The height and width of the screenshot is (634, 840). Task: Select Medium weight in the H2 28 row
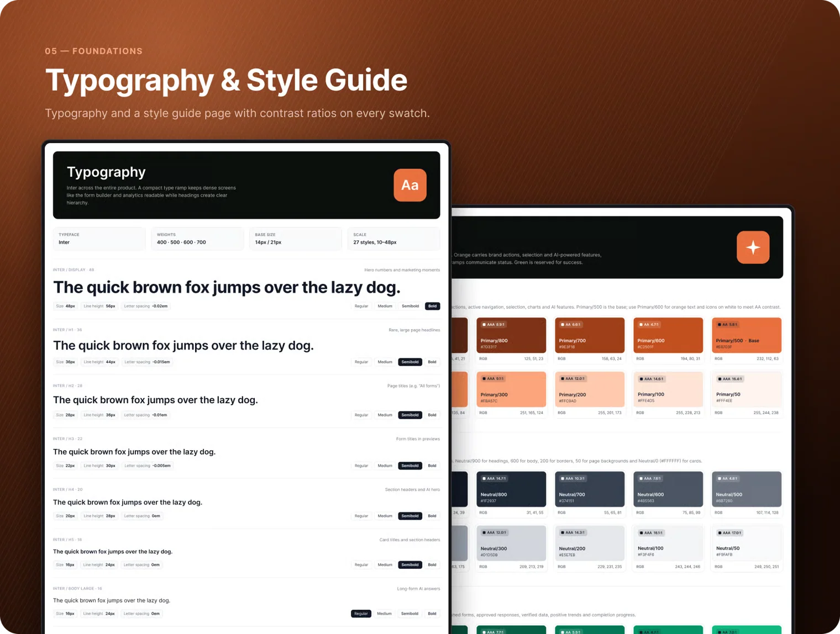click(385, 415)
